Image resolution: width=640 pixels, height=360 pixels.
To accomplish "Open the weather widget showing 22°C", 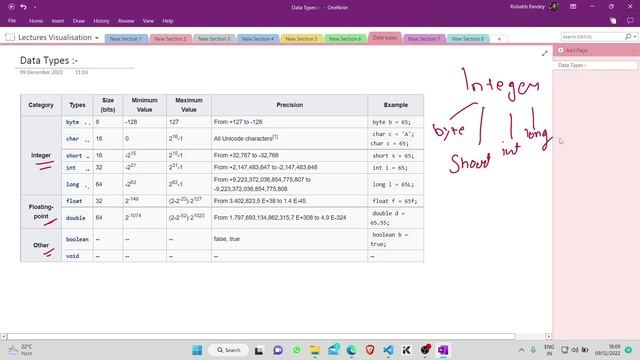I will pyautogui.click(x=20, y=350).
